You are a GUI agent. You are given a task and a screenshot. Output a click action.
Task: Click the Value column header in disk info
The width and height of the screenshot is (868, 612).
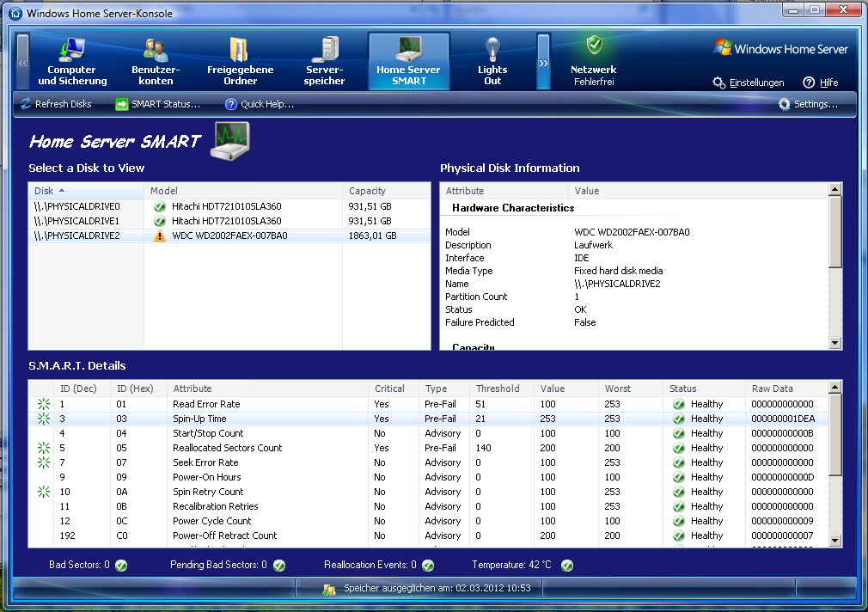point(699,191)
